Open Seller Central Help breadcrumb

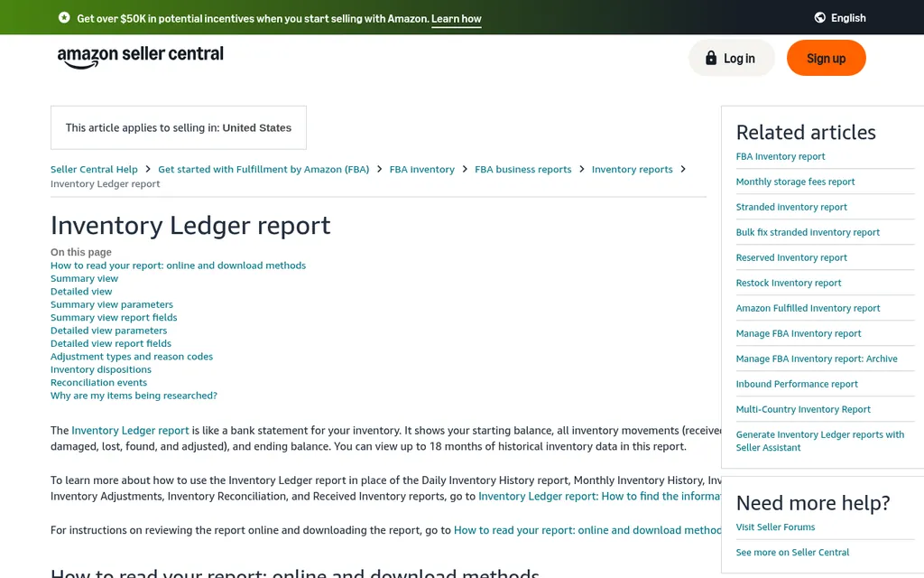point(94,169)
